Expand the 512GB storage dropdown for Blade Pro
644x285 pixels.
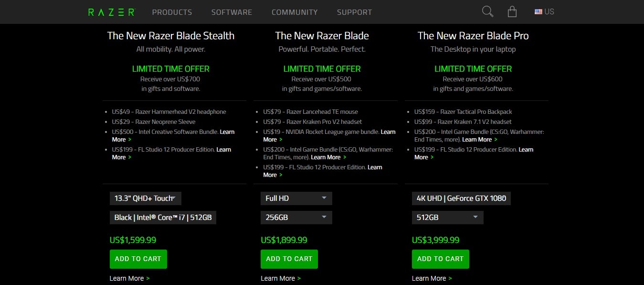coord(448,218)
